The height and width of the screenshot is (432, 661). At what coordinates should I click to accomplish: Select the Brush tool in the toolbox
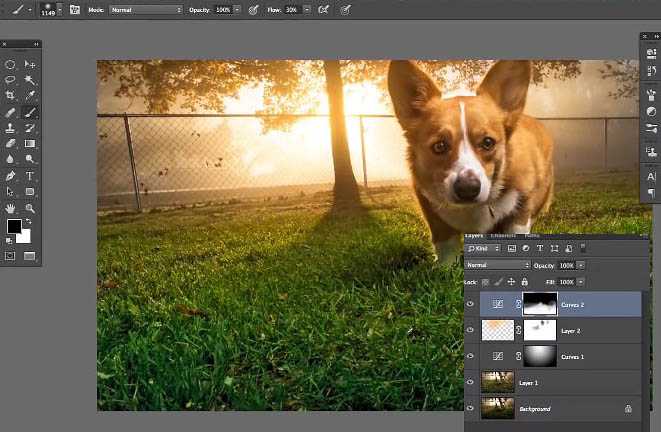pos(30,113)
